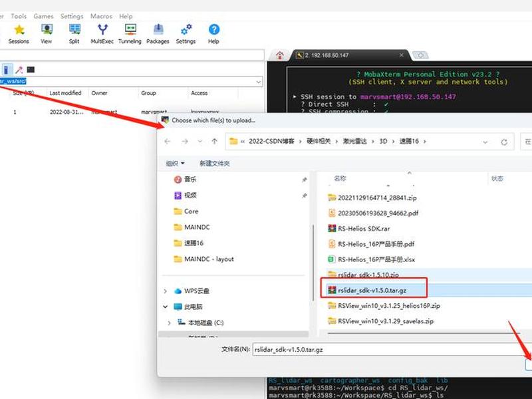Open the remote path dropdown in SFTP panel
This screenshot has width=532, height=399.
click(259, 81)
